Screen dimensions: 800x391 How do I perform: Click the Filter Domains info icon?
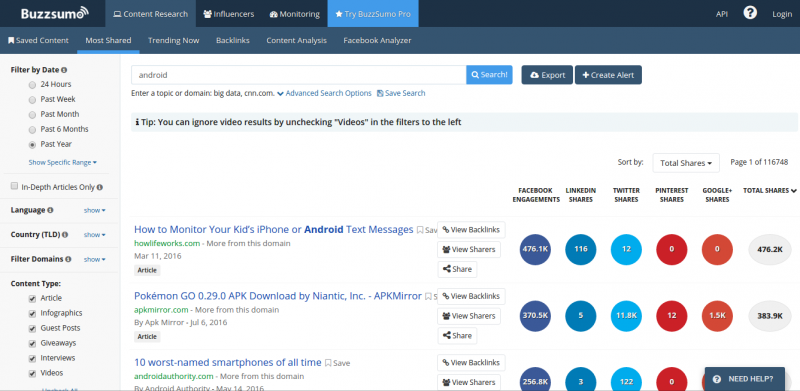[68, 259]
